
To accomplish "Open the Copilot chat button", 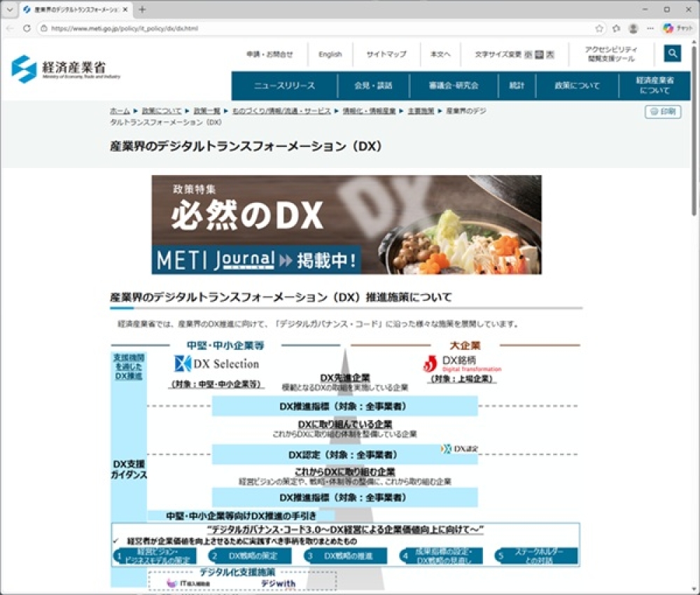I will (x=678, y=29).
